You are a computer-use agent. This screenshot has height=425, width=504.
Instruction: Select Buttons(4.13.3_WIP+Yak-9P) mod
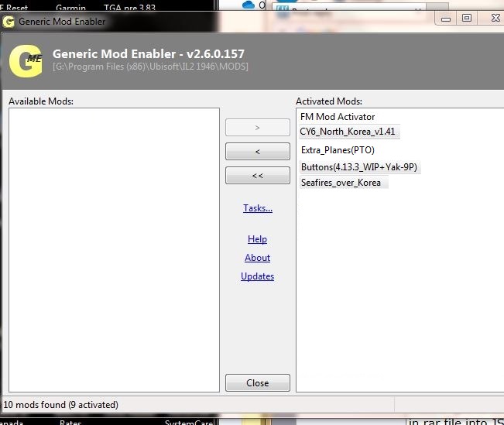[359, 167]
